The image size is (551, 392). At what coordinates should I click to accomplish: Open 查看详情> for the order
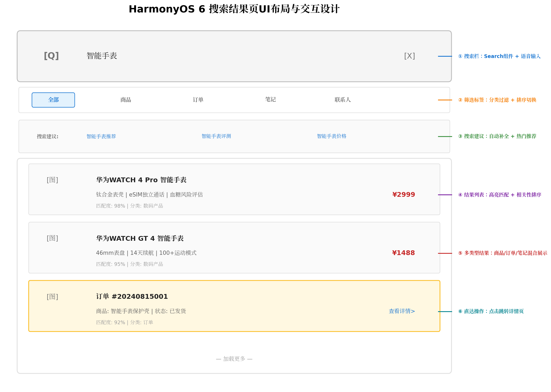(402, 311)
